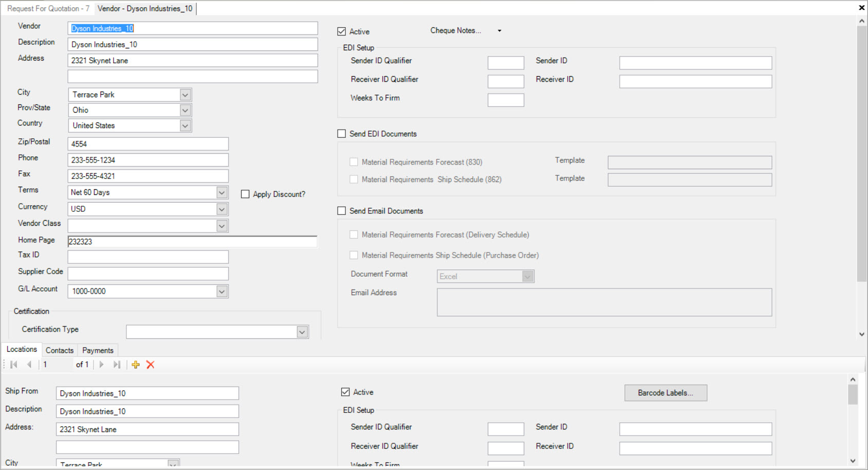This screenshot has width=868, height=470.
Task: Expand the Terms dropdown
Action: click(x=222, y=192)
